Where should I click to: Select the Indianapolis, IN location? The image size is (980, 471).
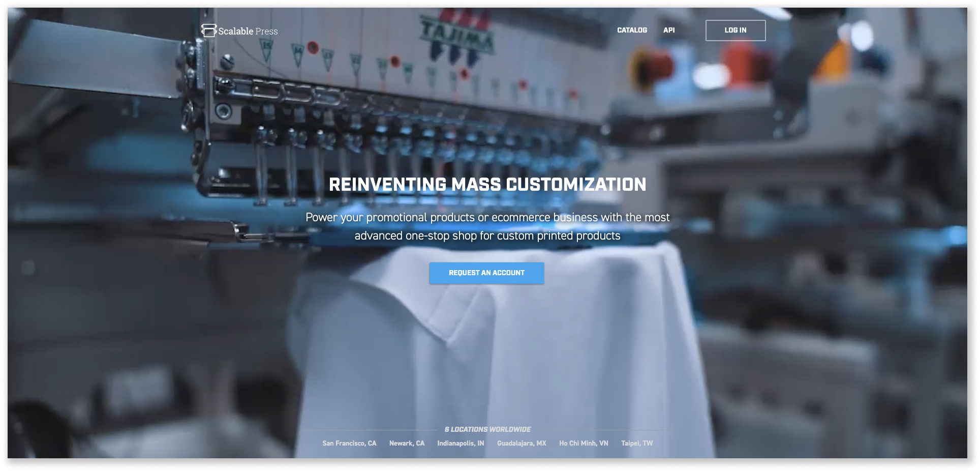click(461, 444)
